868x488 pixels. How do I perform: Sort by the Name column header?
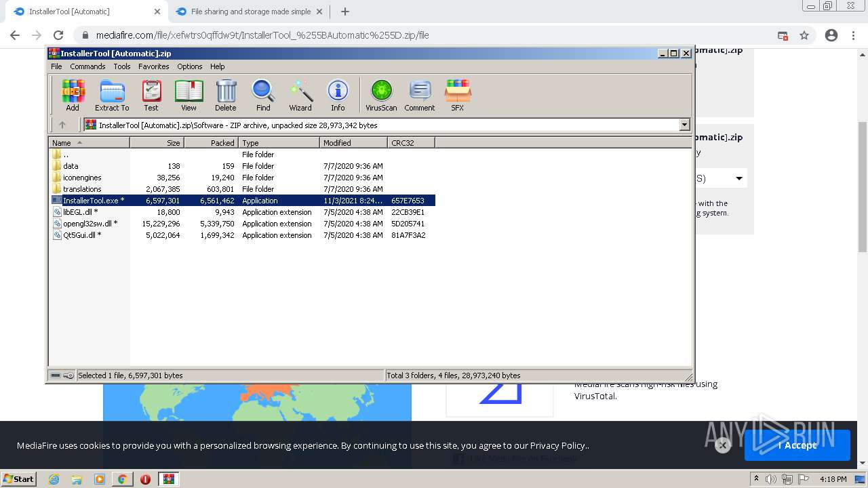pyautogui.click(x=89, y=142)
